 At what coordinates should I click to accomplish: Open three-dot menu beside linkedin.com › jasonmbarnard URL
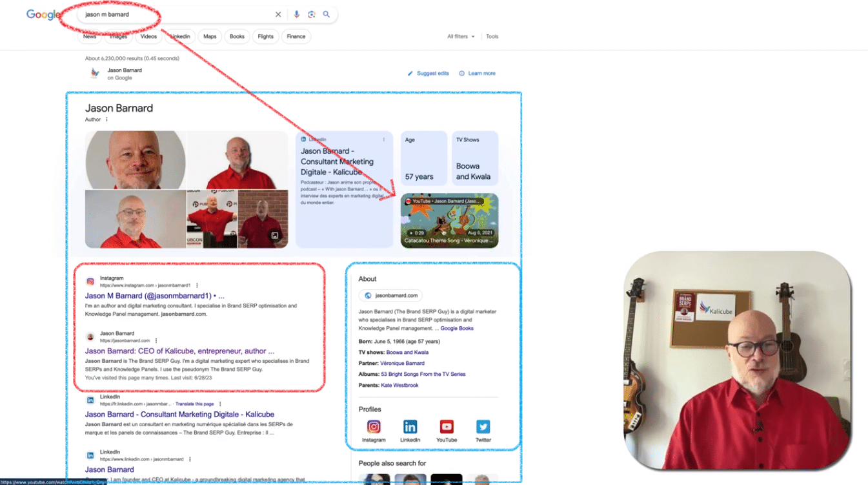[x=190, y=459]
